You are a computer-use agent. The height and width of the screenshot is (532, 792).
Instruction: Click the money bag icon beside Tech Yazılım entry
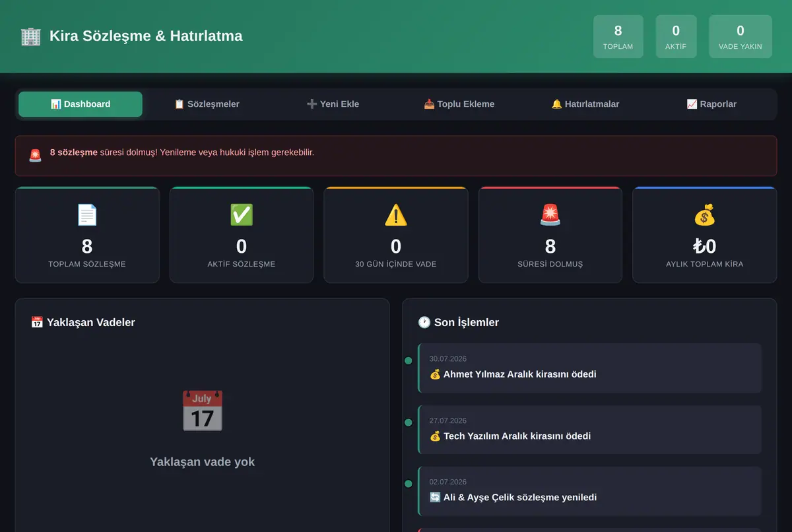click(435, 436)
